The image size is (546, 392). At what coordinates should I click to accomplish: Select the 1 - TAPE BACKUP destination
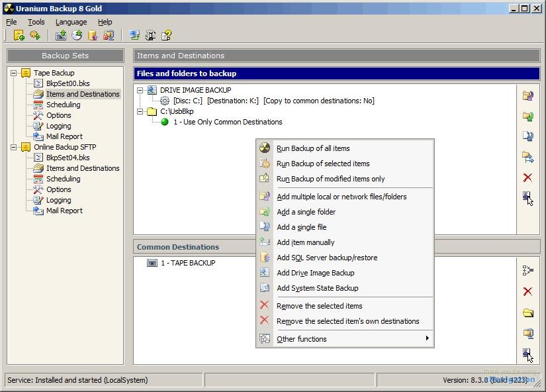point(187,263)
